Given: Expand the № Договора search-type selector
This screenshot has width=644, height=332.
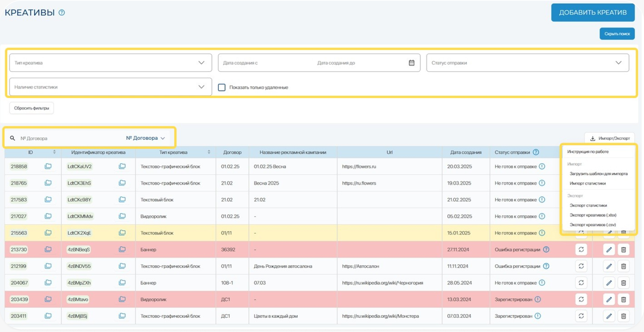Looking at the screenshot, I should tap(145, 138).
